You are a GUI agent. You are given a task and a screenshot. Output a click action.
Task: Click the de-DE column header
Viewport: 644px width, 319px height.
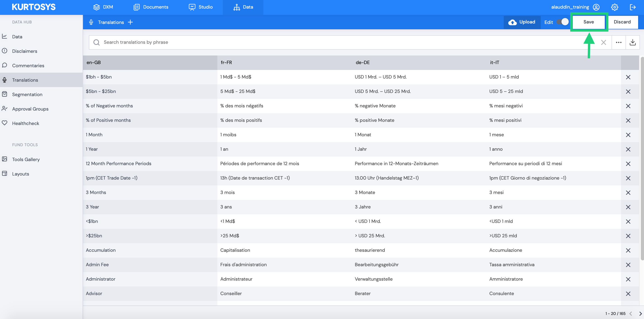pyautogui.click(x=419, y=62)
